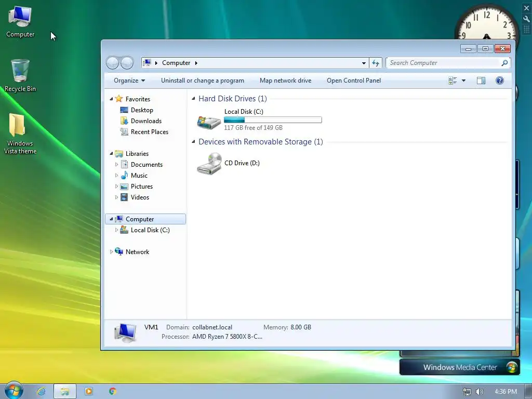
Task: Click the Show desktop button
Action: [x=528, y=392]
